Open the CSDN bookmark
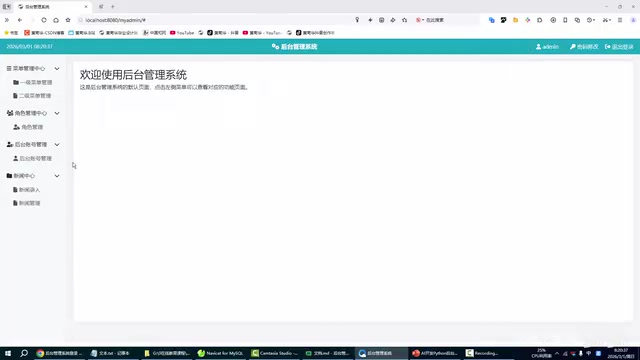 pos(44,33)
